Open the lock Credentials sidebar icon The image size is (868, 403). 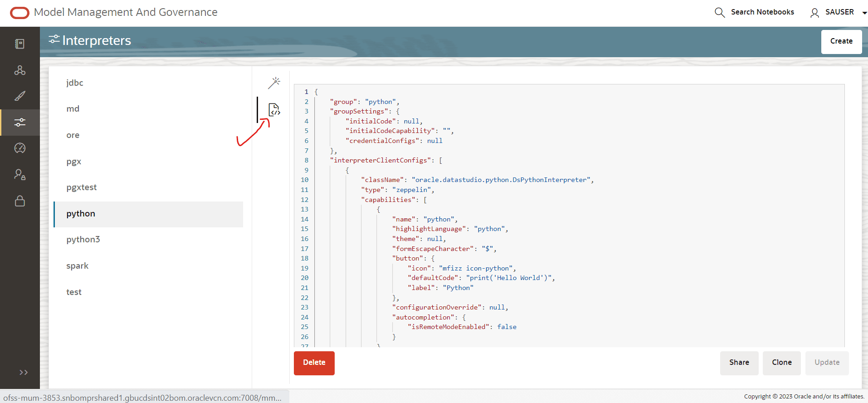20,201
